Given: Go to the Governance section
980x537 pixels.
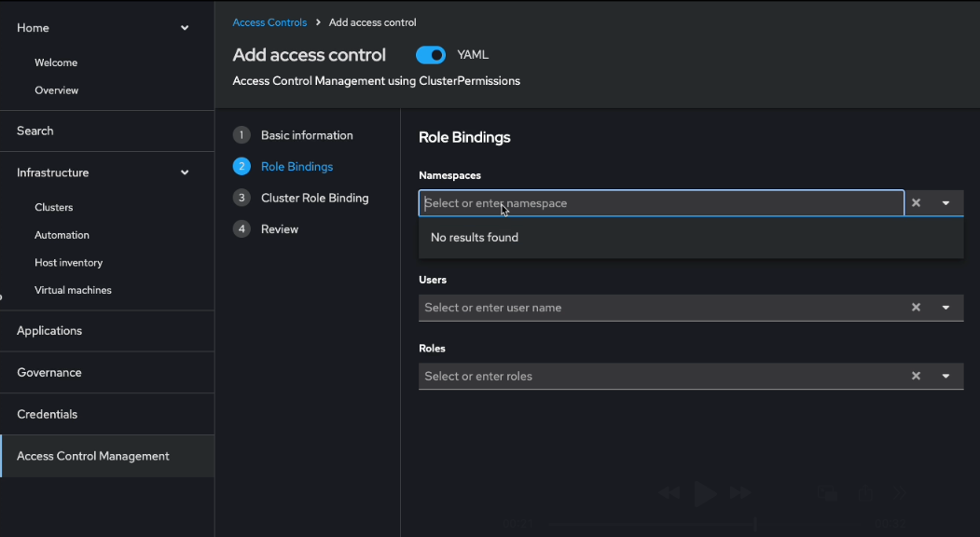Looking at the screenshot, I should [49, 372].
